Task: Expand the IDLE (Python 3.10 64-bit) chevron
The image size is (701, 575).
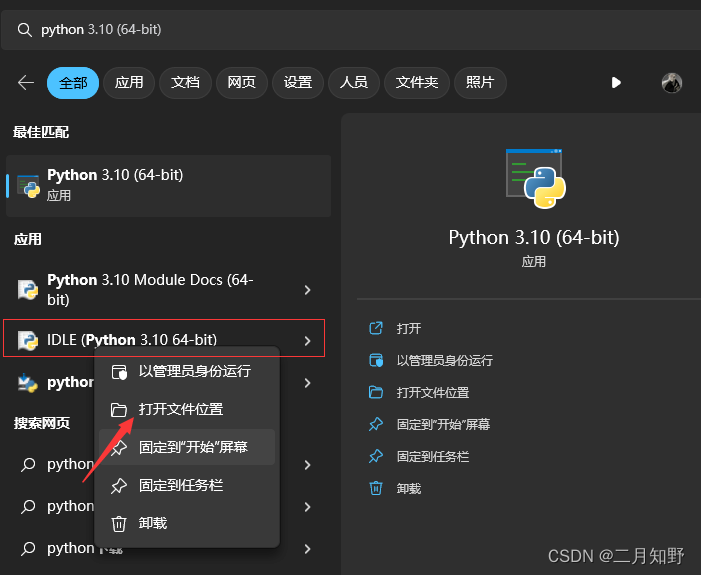Action: [x=308, y=341]
